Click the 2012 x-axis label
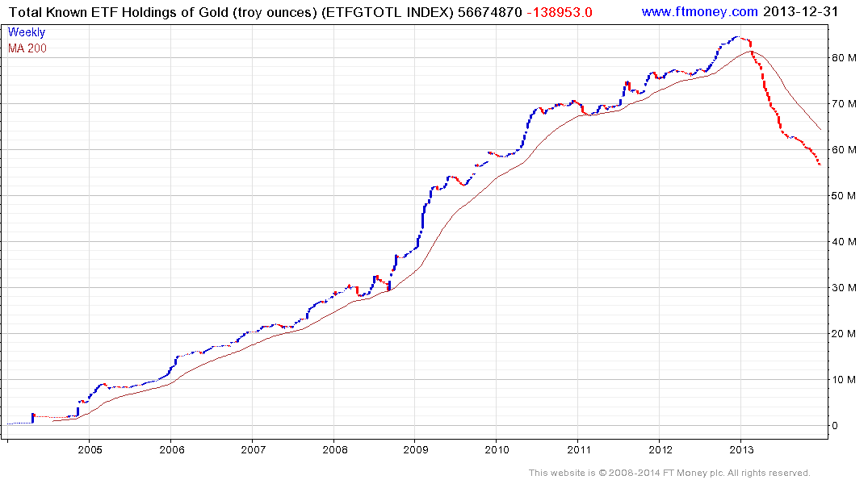Screen dimensions: 868x484 660,449
